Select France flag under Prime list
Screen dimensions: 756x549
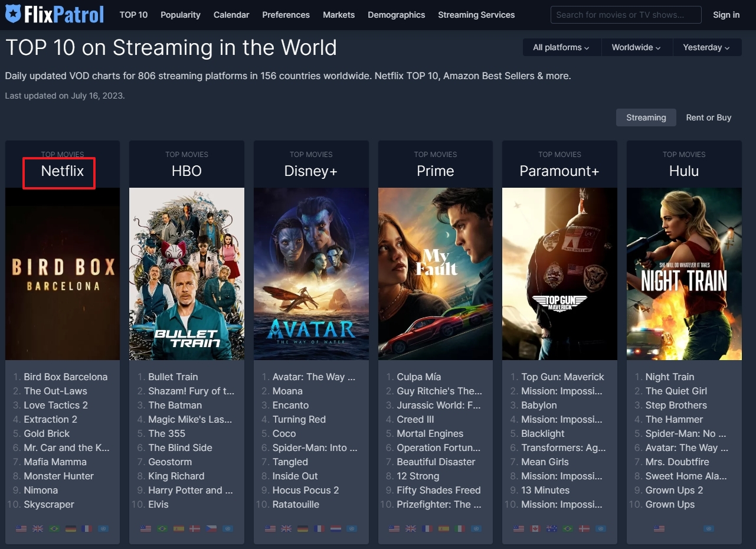pyautogui.click(x=427, y=528)
